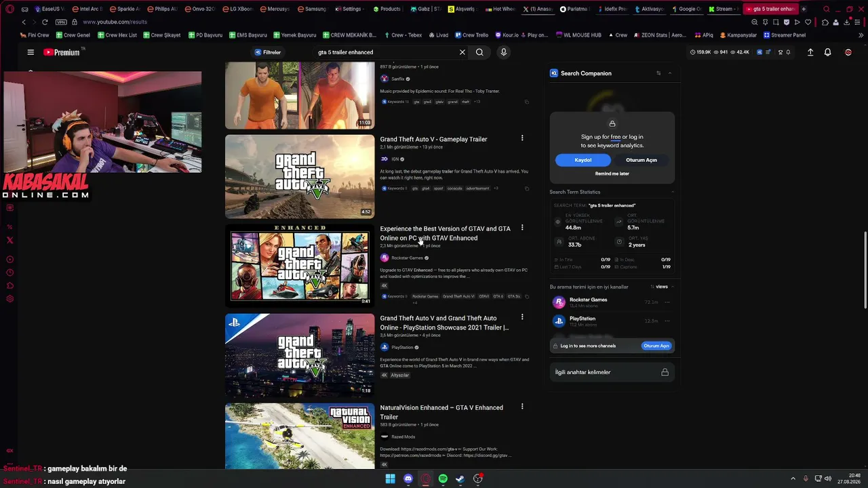Click 'Remind me later' link
Viewport: 868px width, 488px height.
tap(612, 174)
